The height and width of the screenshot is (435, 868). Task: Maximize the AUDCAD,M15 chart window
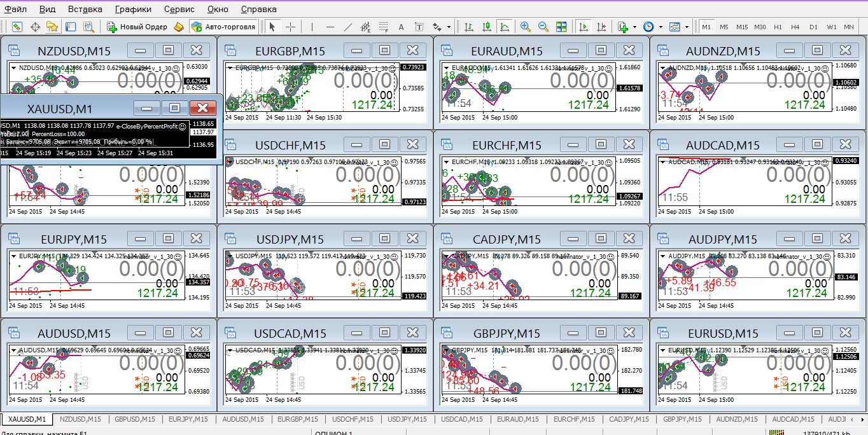coord(817,144)
